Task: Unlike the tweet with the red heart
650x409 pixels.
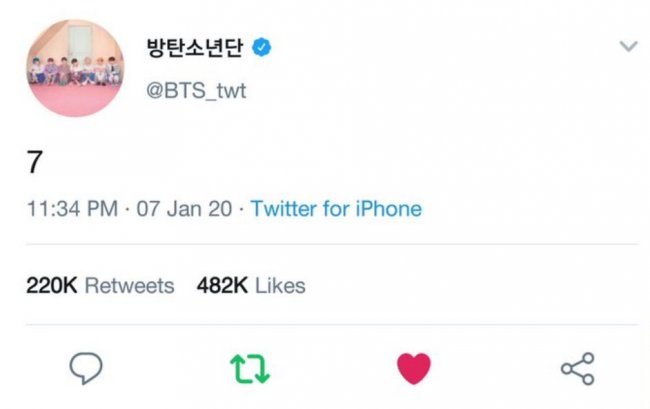Action: tap(414, 368)
